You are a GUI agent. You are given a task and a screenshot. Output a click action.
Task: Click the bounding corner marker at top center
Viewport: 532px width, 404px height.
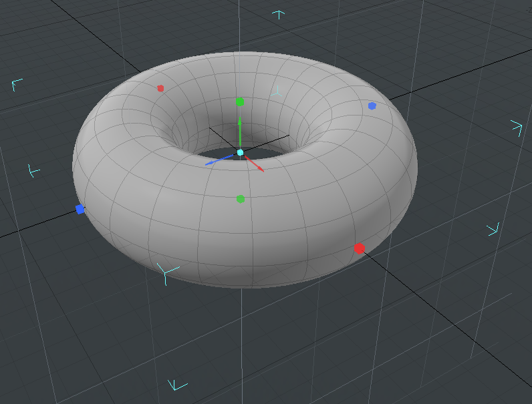(x=279, y=13)
